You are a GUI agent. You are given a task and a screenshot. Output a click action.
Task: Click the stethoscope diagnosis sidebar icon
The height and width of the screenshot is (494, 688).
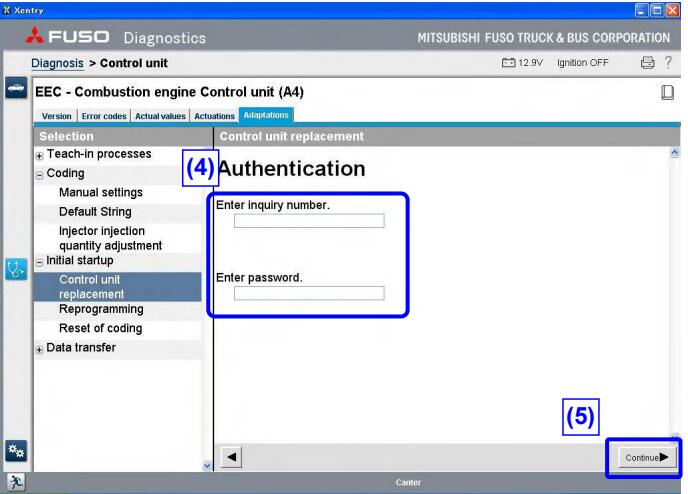16,269
